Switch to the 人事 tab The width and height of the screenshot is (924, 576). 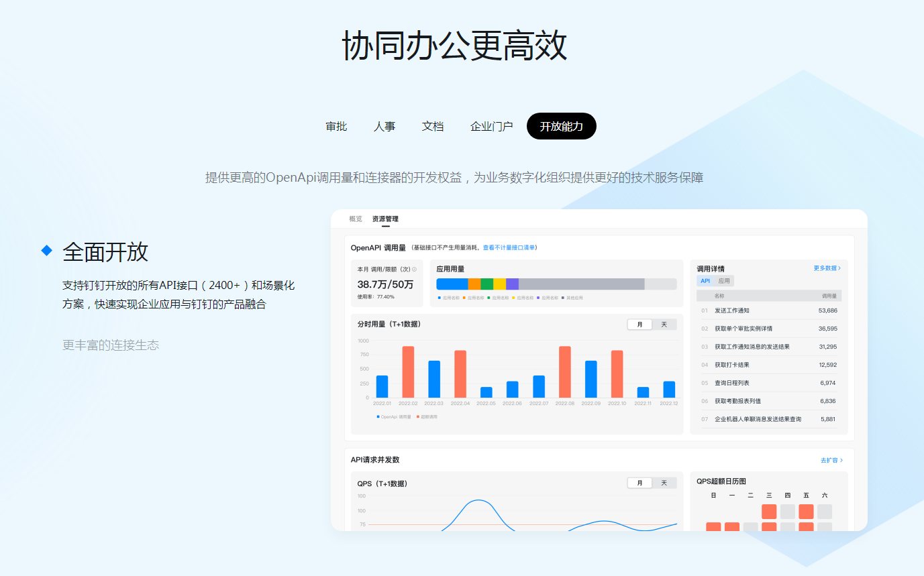[x=384, y=126]
